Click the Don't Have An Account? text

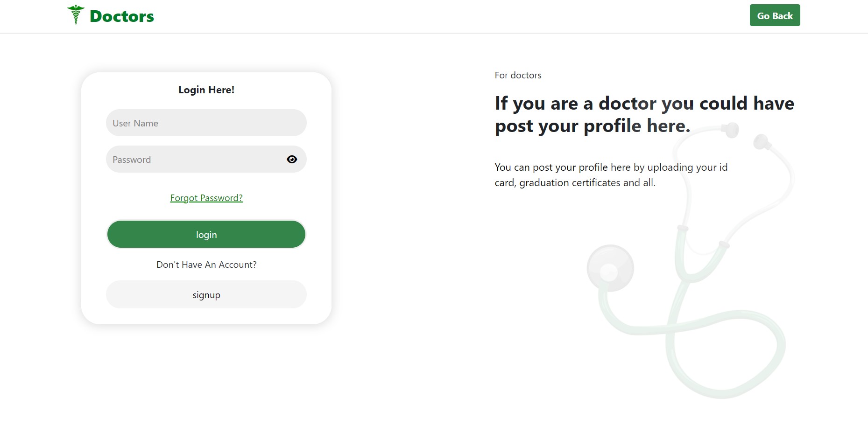coord(206,265)
